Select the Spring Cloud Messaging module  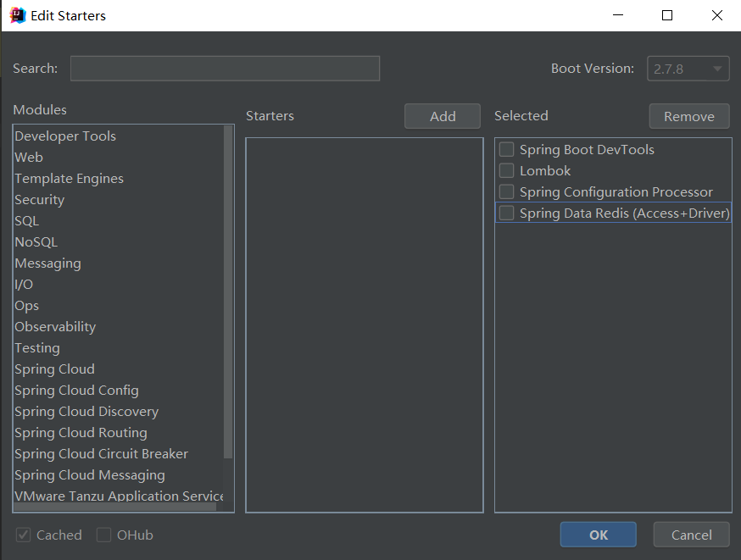[x=118, y=475]
